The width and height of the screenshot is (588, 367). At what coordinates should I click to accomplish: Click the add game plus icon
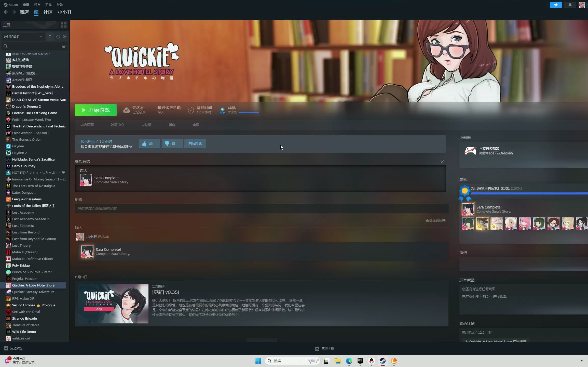[6, 348]
